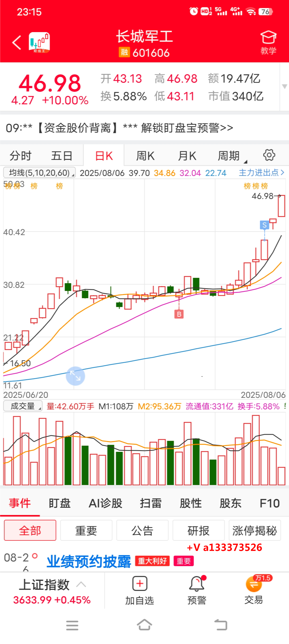Tap 加自选 add to watchlist icon

140,590
